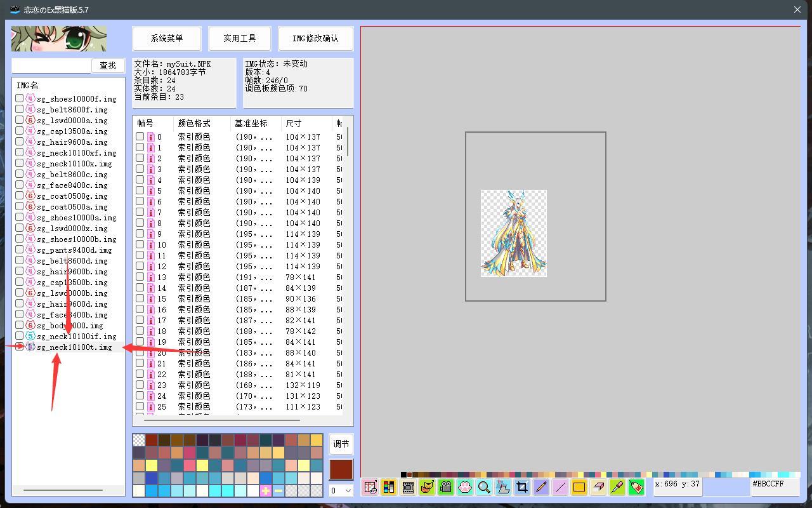
Task: Click version icon beside sg_lswd0000a.img
Action: click(30, 120)
